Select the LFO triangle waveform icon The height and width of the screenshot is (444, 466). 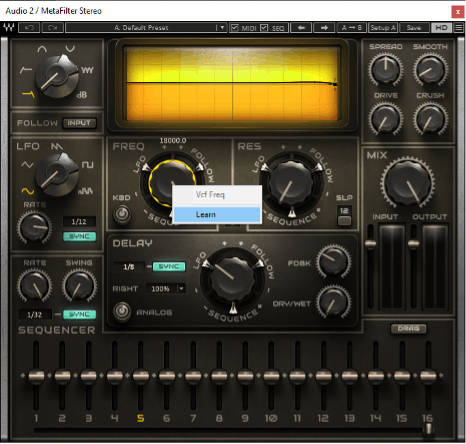point(27,164)
